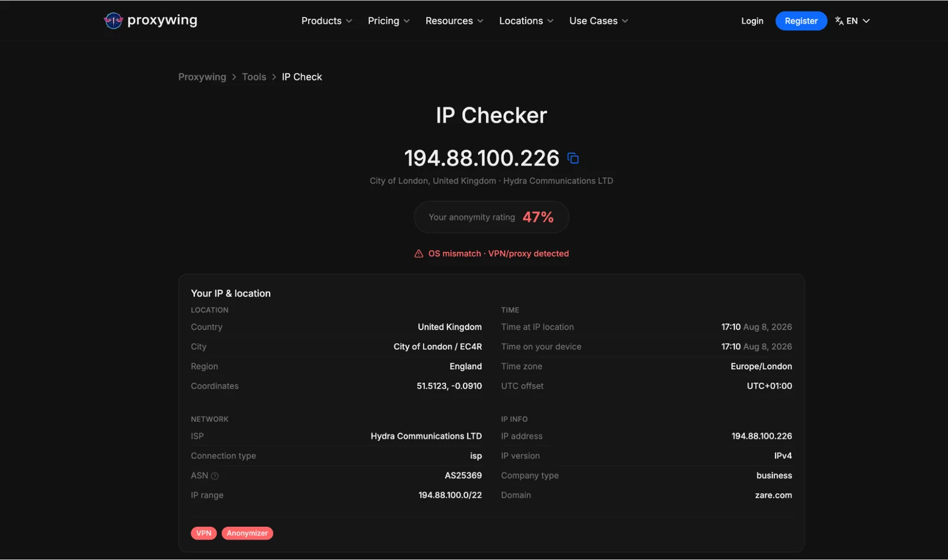Go to Proxywing breadcrumb link

point(202,77)
